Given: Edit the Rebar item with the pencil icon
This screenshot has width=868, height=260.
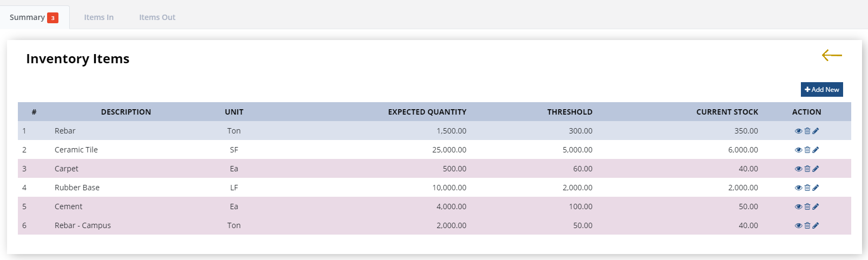Looking at the screenshot, I should click(816, 131).
